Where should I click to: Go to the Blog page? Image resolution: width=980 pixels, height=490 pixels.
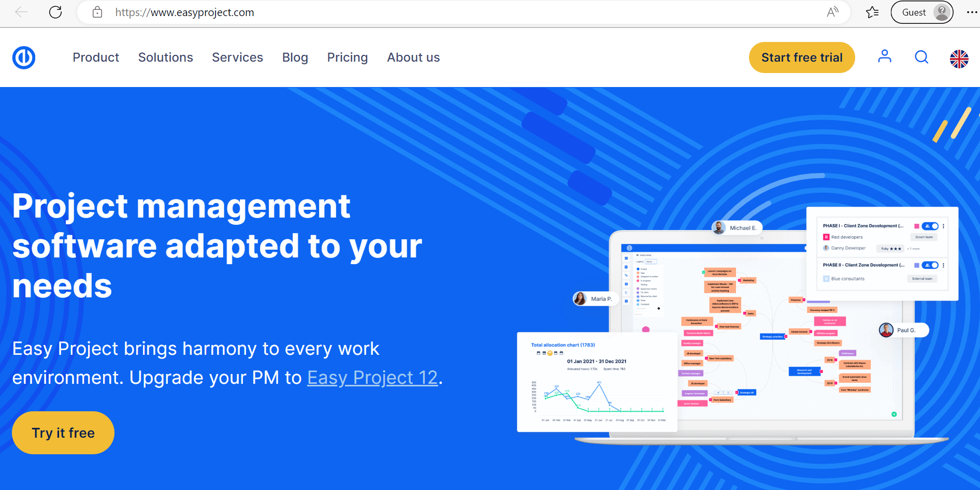coord(295,57)
